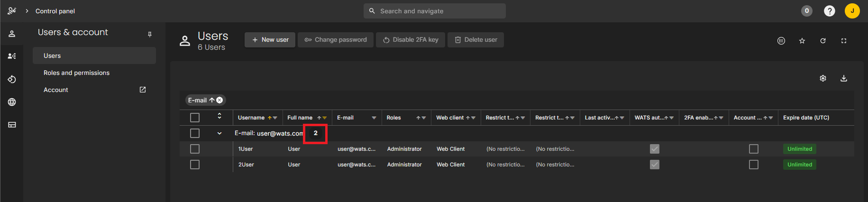
Task: Open the J user profile avatar
Action: coord(852,11)
